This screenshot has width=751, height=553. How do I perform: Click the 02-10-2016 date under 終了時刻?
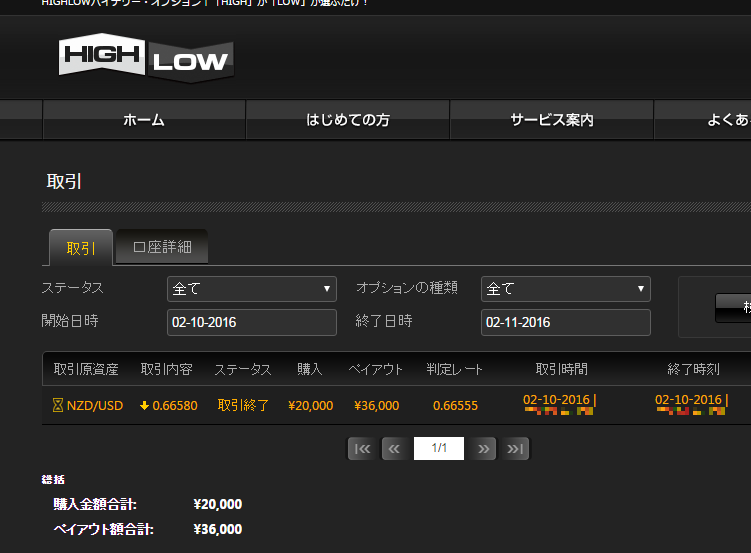click(688, 399)
